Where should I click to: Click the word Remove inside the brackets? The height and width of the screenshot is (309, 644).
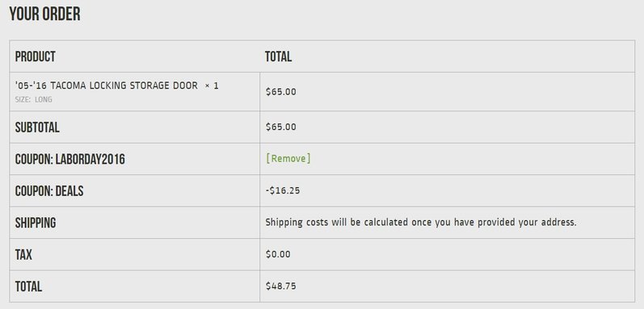288,159
